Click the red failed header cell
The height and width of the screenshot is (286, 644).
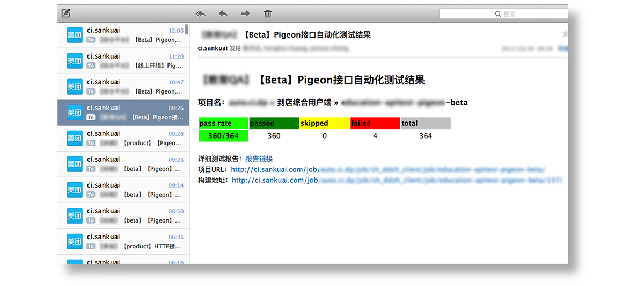(375, 123)
